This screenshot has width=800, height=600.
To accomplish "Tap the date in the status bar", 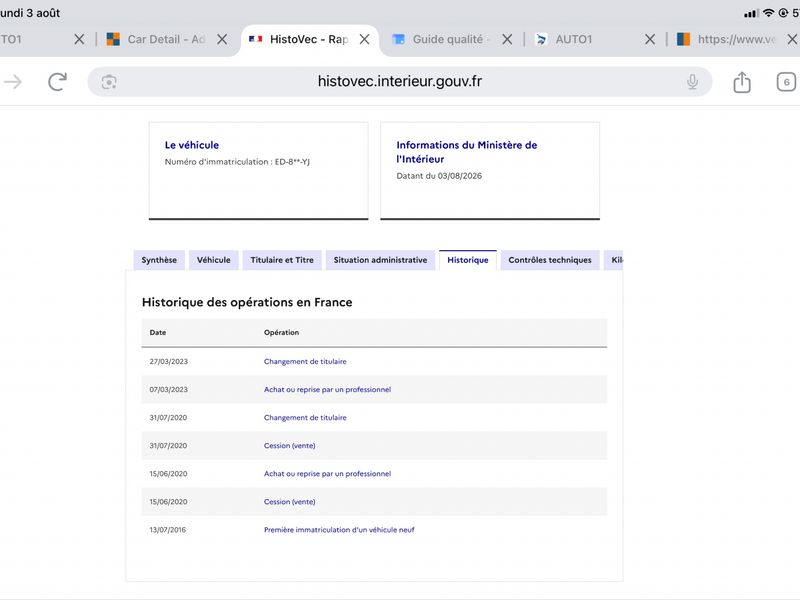I will (30, 13).
